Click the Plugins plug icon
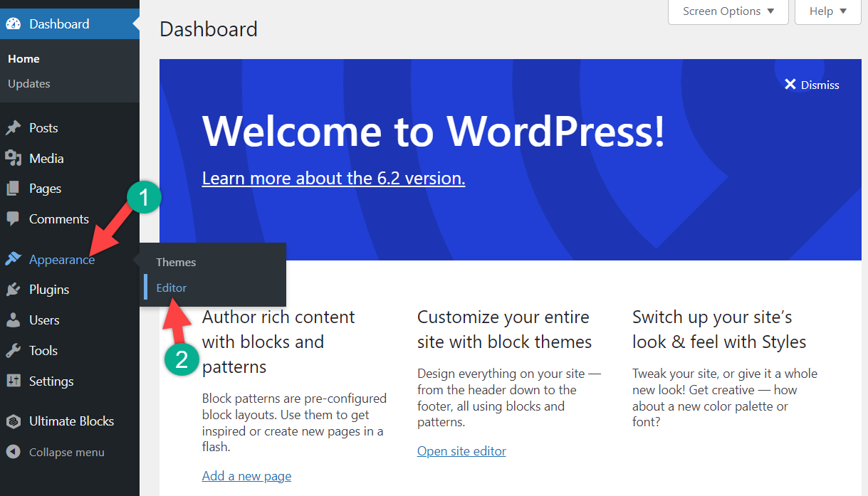This screenshot has height=496, width=868. click(14, 290)
